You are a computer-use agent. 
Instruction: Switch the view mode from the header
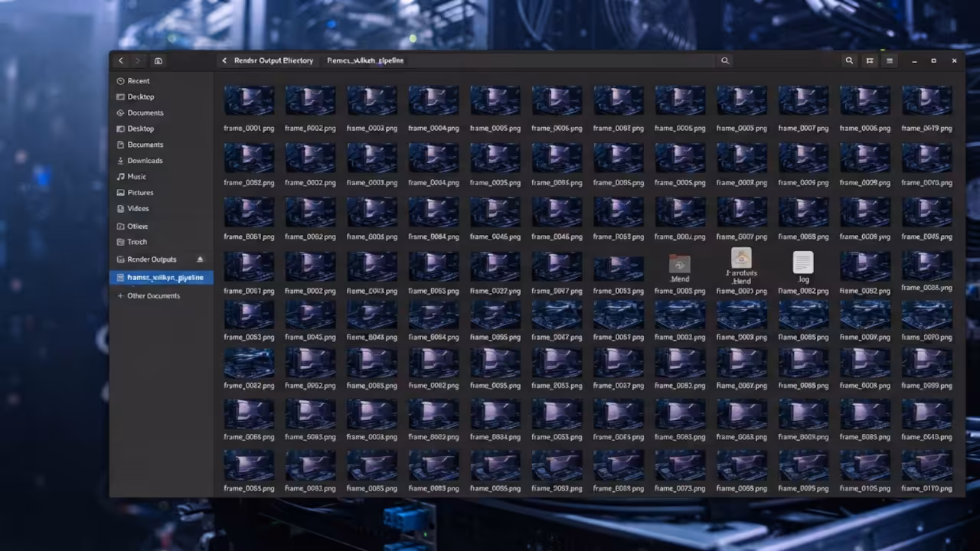click(870, 60)
